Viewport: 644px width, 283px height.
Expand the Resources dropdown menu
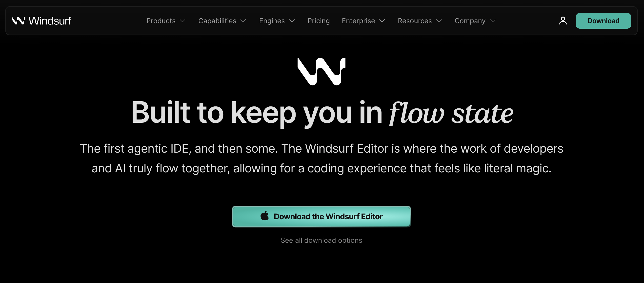click(x=420, y=21)
